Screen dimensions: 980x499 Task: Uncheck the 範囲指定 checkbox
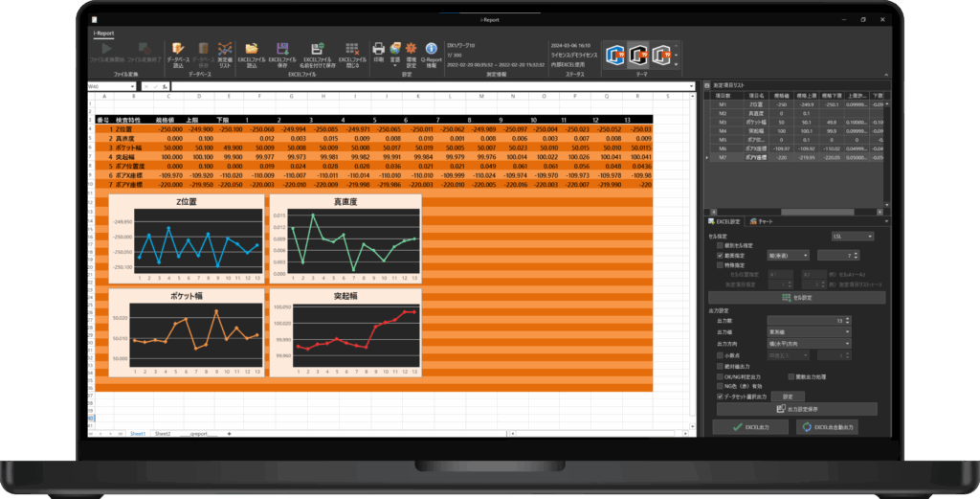coord(721,256)
